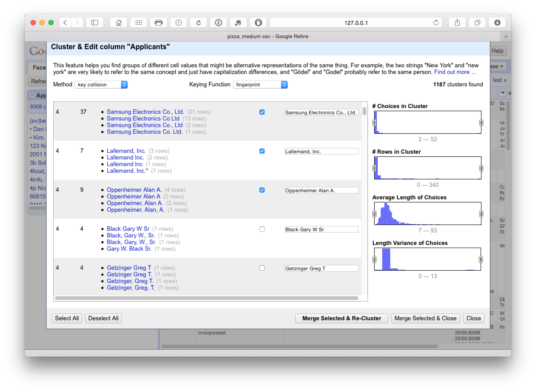The width and height of the screenshot is (536, 392).
Task: Click the pizza_medium csv browser tab
Action: [x=268, y=36]
